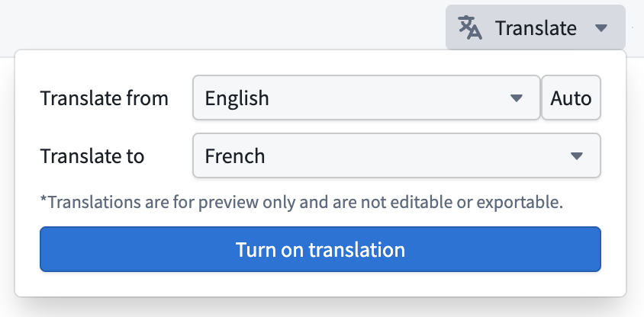The height and width of the screenshot is (317, 644).
Task: Click the Translate label in toolbar
Action: coord(536,28)
